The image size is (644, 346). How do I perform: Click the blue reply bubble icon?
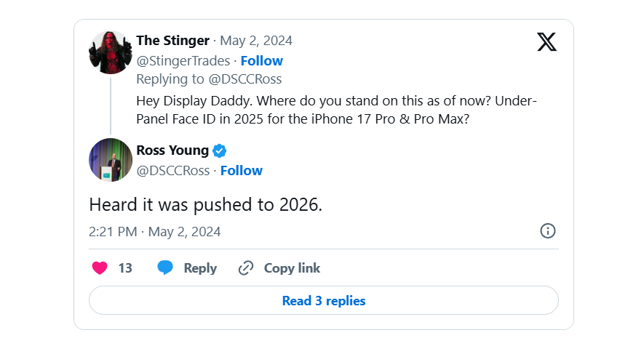pyautogui.click(x=165, y=267)
